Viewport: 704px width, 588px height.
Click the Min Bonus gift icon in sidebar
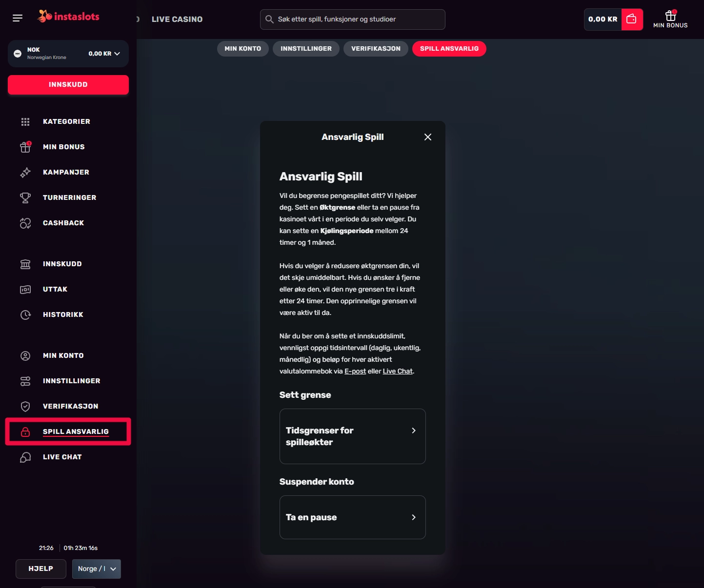pyautogui.click(x=25, y=147)
